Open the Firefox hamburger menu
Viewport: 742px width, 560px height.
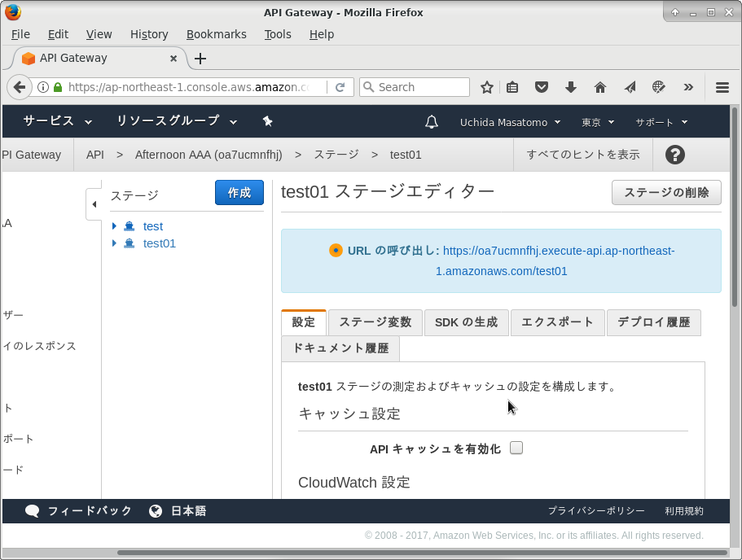click(x=722, y=87)
